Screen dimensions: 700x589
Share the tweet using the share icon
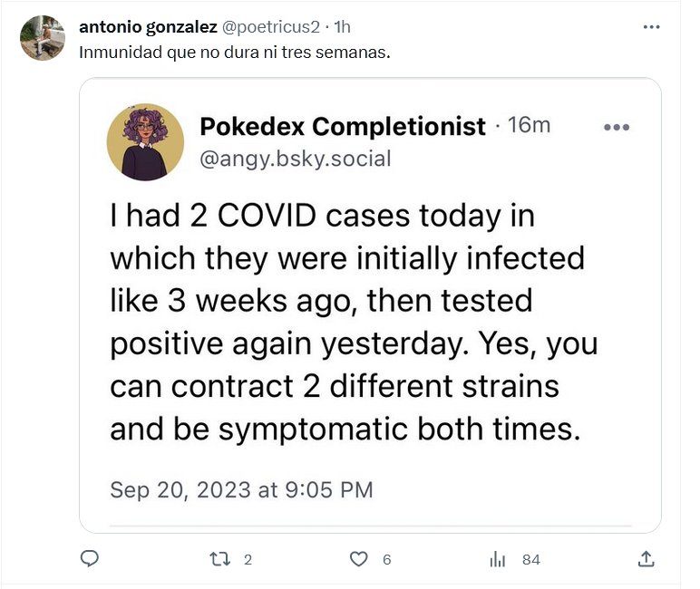646,558
